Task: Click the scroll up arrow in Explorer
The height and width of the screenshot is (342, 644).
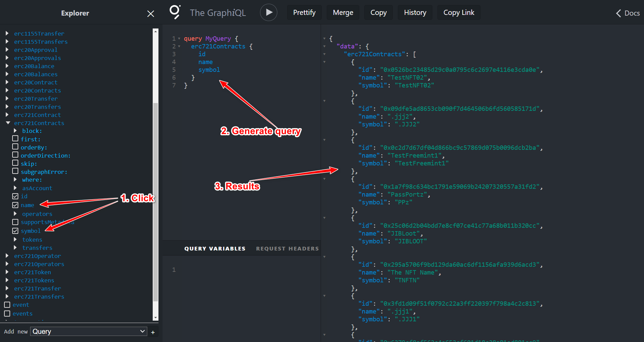Action: point(155,32)
